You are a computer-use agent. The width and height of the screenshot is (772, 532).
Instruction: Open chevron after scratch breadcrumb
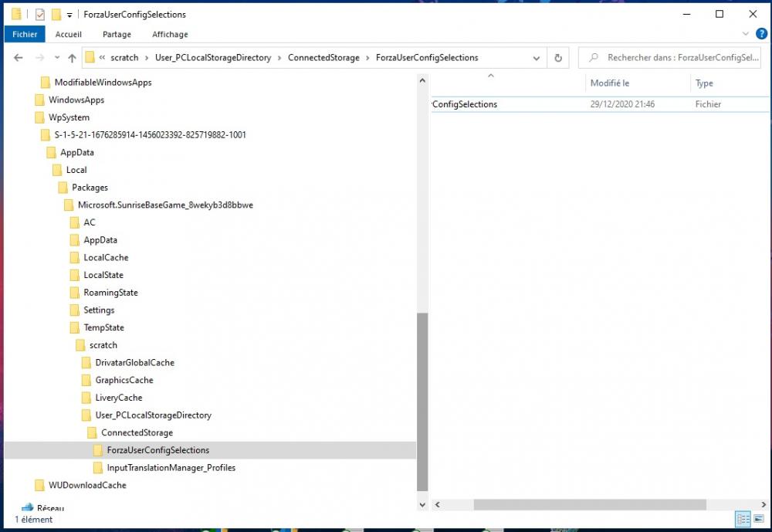tap(147, 58)
